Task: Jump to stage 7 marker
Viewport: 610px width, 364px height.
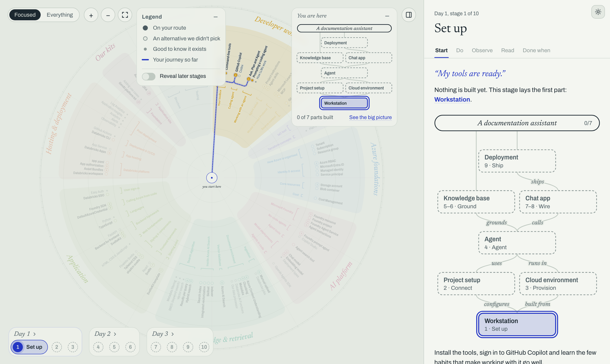Action: (x=156, y=347)
